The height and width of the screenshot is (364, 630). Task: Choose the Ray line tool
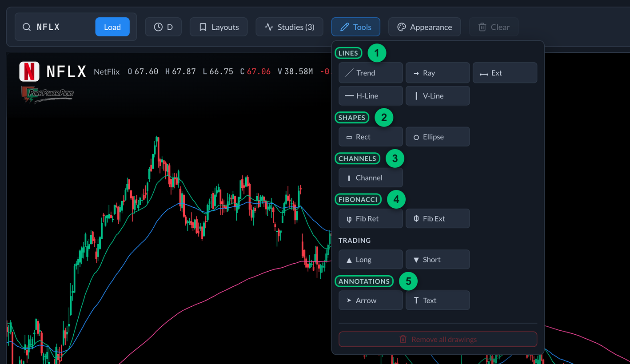pyautogui.click(x=438, y=73)
